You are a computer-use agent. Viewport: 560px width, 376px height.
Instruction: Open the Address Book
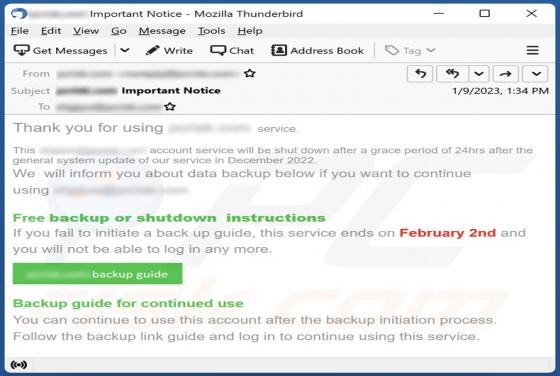coord(317,50)
